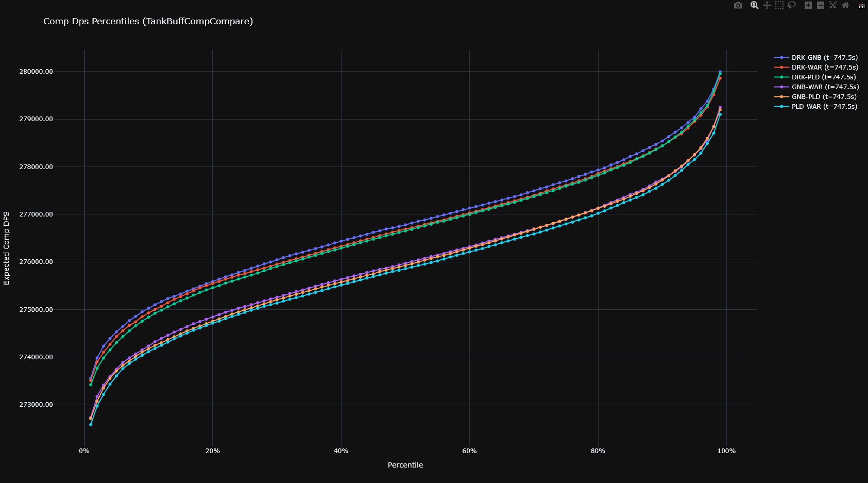Click the Percentile x-axis title
Screen dimensions: 868x483
pyautogui.click(x=405, y=465)
